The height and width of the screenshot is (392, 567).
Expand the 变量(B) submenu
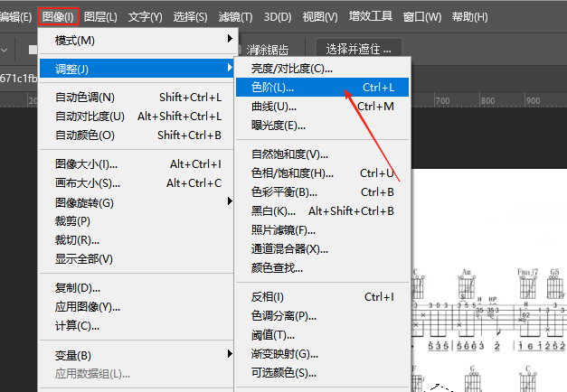[137, 355]
